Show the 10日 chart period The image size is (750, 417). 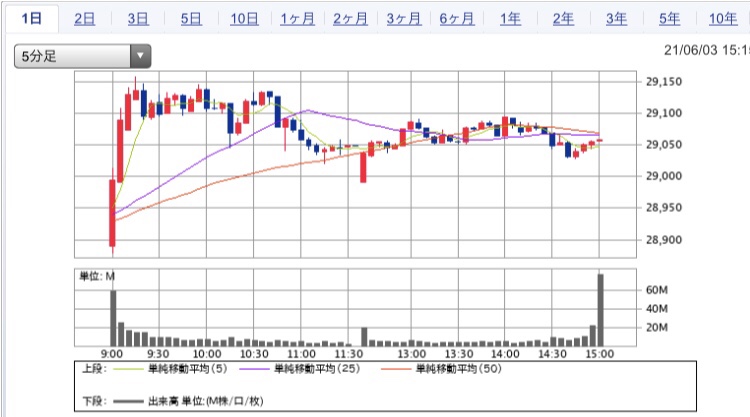(x=244, y=19)
